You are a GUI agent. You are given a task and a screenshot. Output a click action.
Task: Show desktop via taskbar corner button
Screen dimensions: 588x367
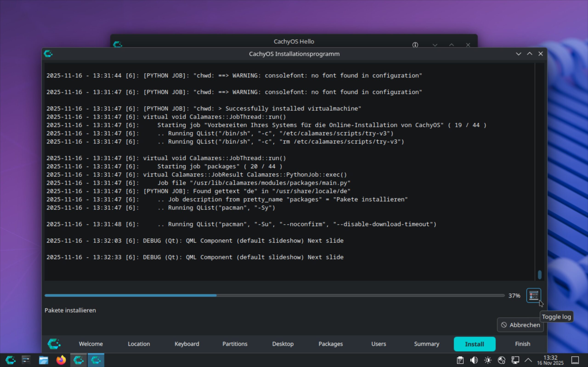[575, 360]
